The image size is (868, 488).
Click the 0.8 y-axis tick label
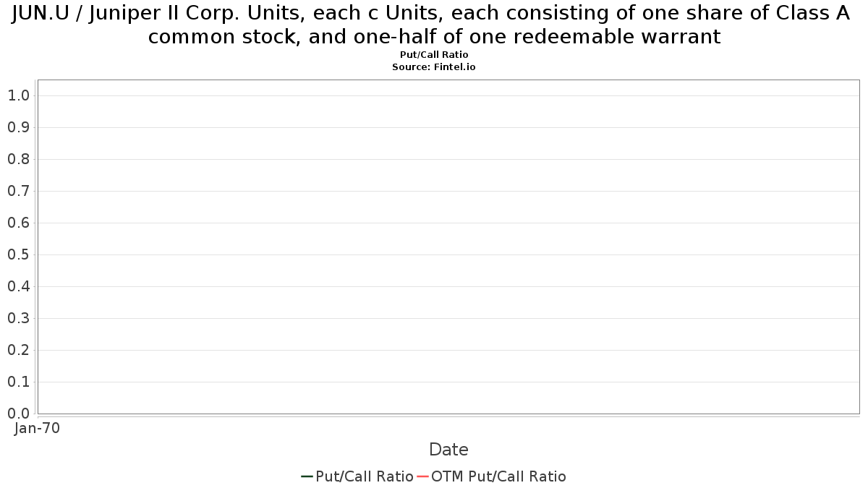point(18,159)
